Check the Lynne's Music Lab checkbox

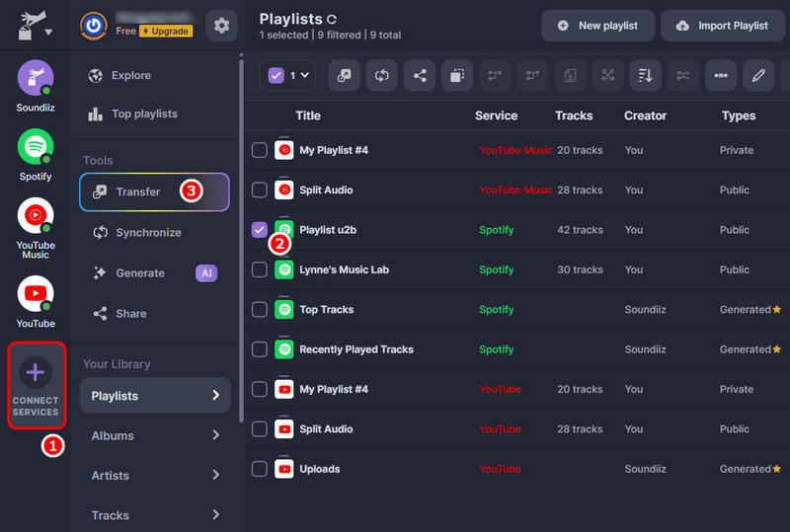pyautogui.click(x=260, y=269)
